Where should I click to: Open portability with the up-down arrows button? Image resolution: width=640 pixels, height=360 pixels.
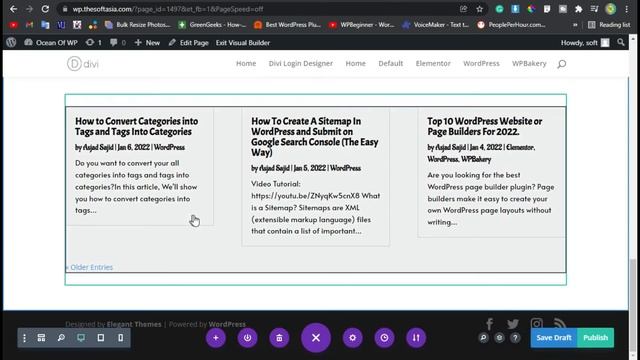pos(416,338)
